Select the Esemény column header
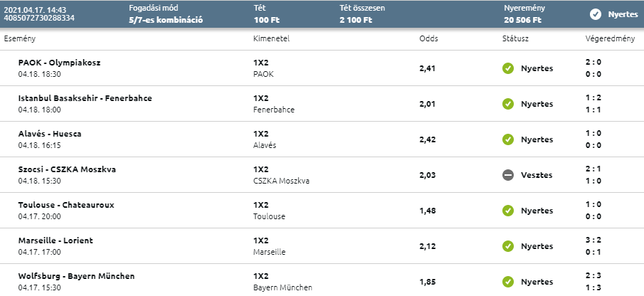The image size is (644, 296). (x=20, y=38)
